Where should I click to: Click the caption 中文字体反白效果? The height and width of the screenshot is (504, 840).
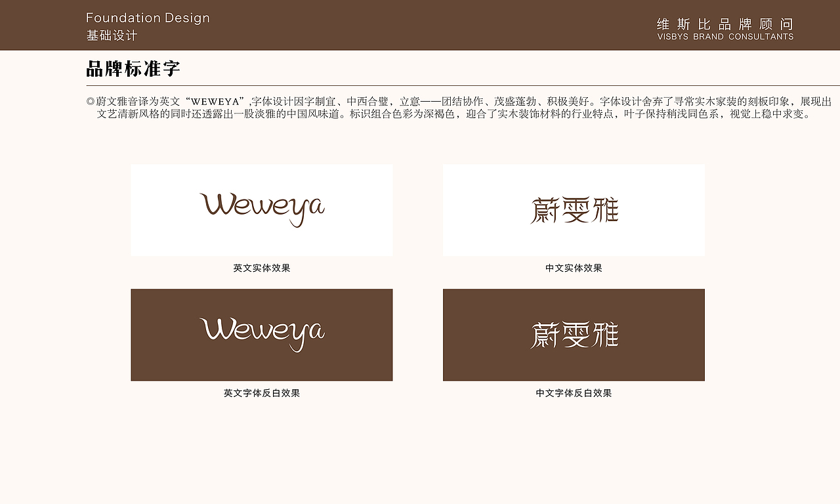coord(574,393)
